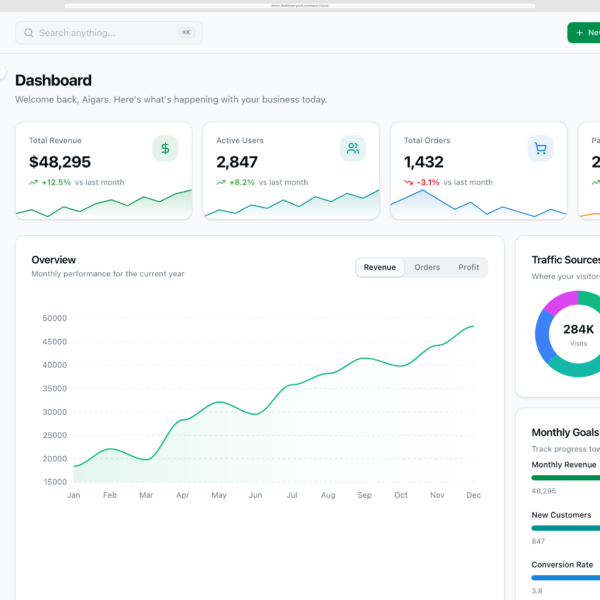This screenshot has width=600, height=600.
Task: Click the "Monthly Goals" heading
Action: [565, 432]
